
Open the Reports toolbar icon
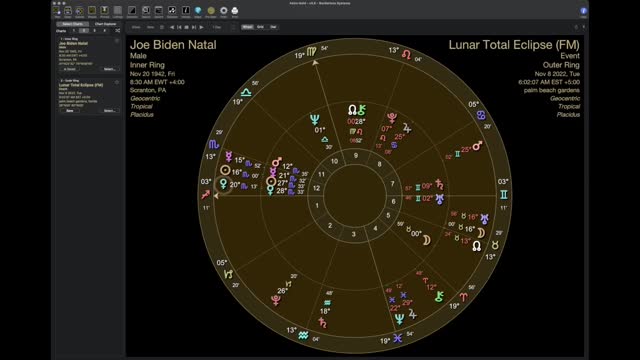coord(159,10)
